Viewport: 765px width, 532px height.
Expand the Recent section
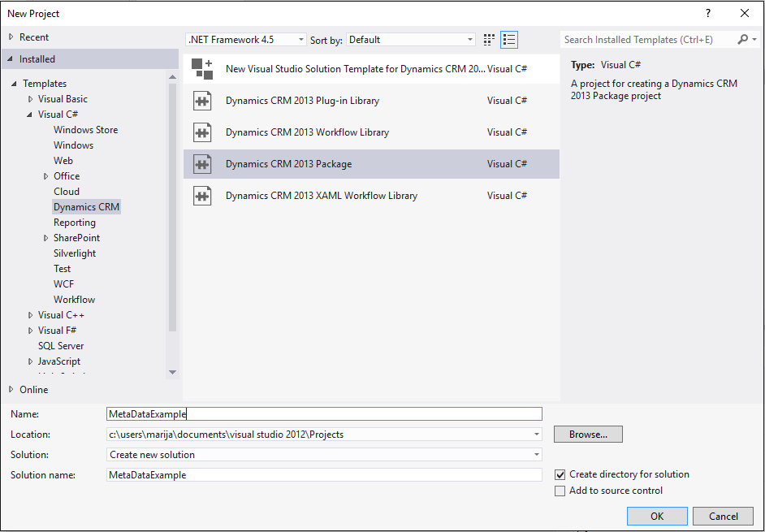coord(11,37)
